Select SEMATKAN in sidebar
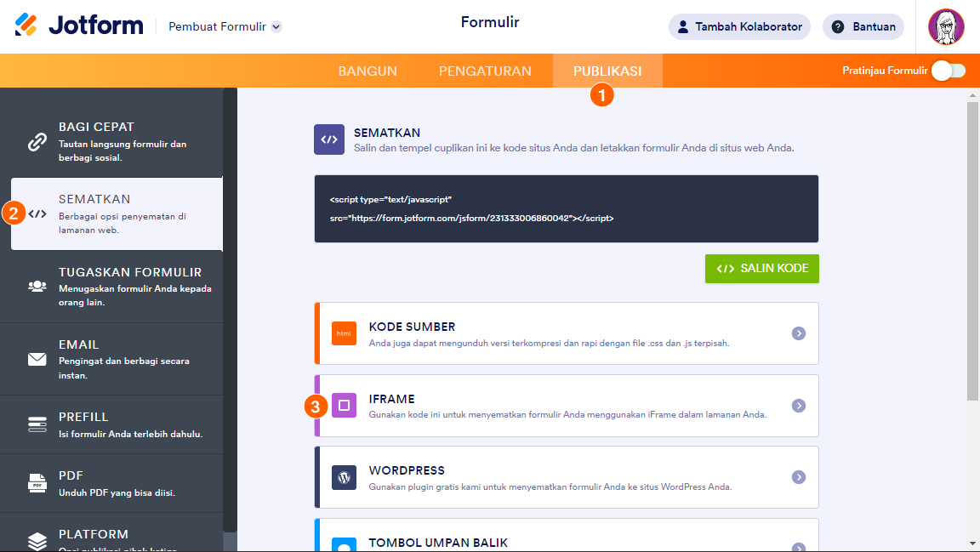This screenshot has width=980, height=552. [117, 213]
